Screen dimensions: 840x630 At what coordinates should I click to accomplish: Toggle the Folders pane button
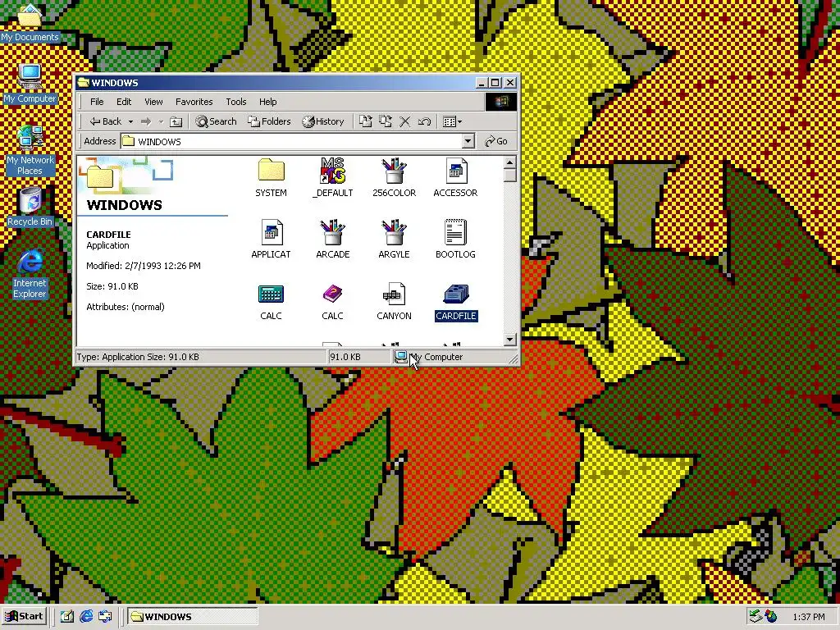[269, 121]
